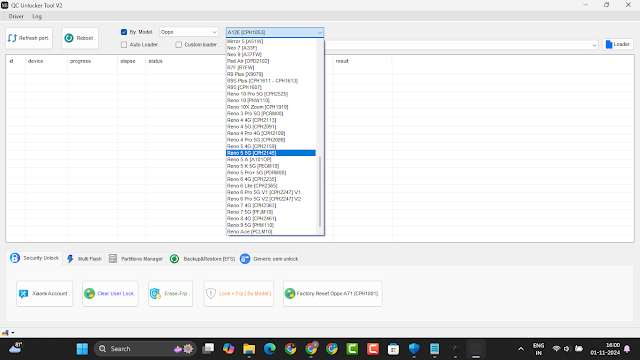The width and height of the screenshot is (640, 360).
Task: Open the Partitions Manager tab
Action: [x=136, y=259]
